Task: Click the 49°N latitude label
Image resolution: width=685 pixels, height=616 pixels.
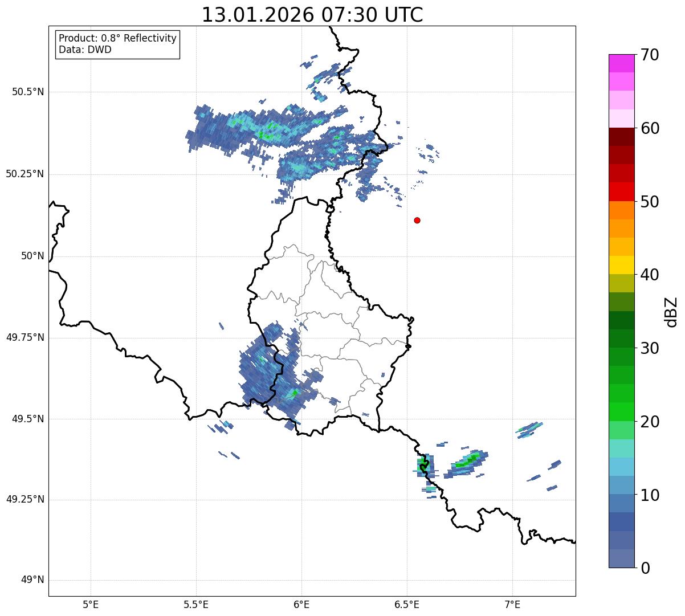Action: point(32,580)
